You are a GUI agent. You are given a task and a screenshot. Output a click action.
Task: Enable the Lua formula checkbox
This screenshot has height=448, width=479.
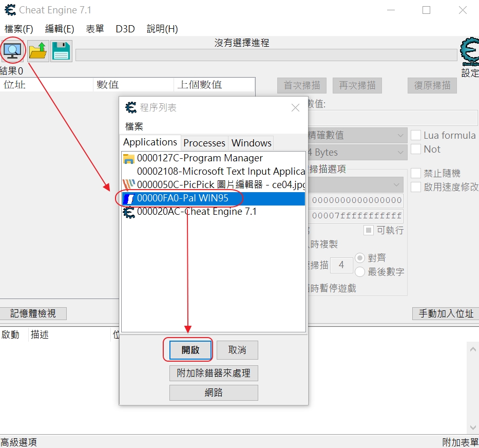point(416,135)
